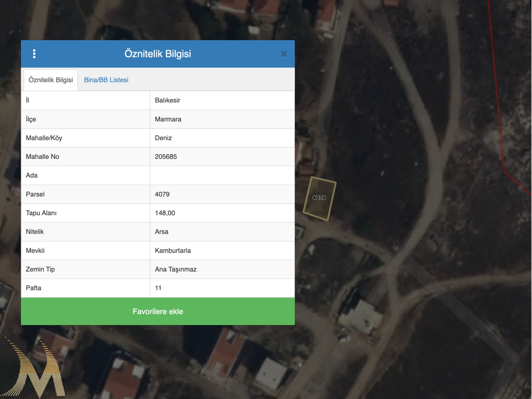
Task: Click Mahalle No value 205685
Action: point(166,157)
